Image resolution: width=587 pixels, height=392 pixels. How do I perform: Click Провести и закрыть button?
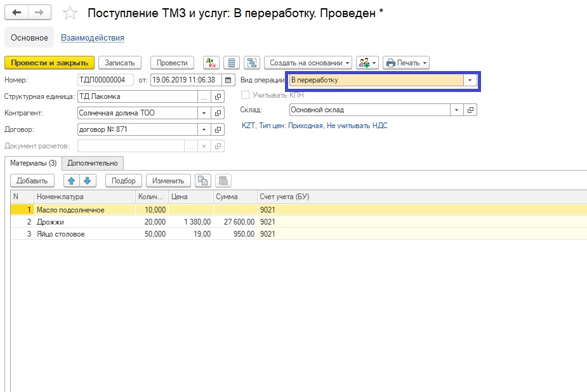(x=49, y=63)
